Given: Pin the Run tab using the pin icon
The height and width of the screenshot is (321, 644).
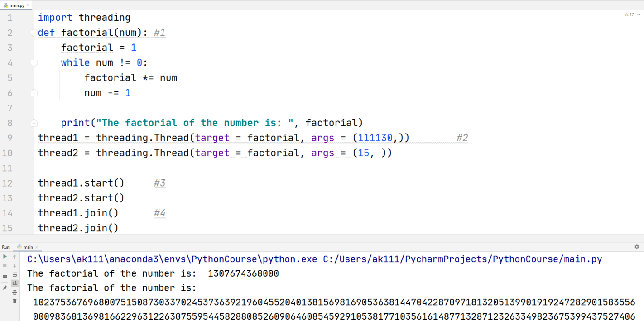Looking at the screenshot, I should point(5,286).
